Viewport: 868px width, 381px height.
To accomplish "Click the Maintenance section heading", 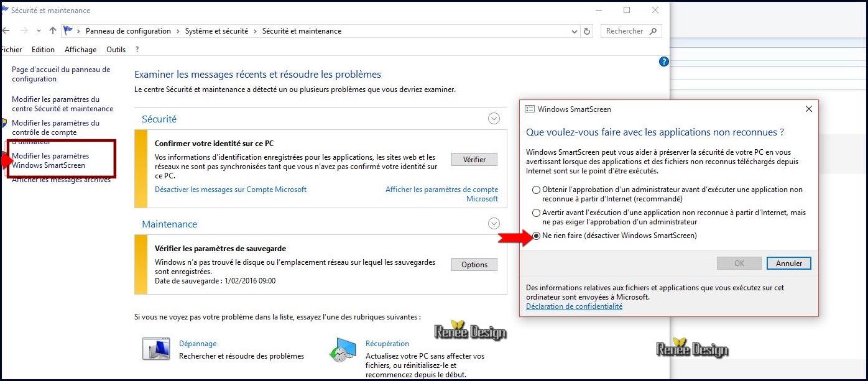I will coord(169,224).
